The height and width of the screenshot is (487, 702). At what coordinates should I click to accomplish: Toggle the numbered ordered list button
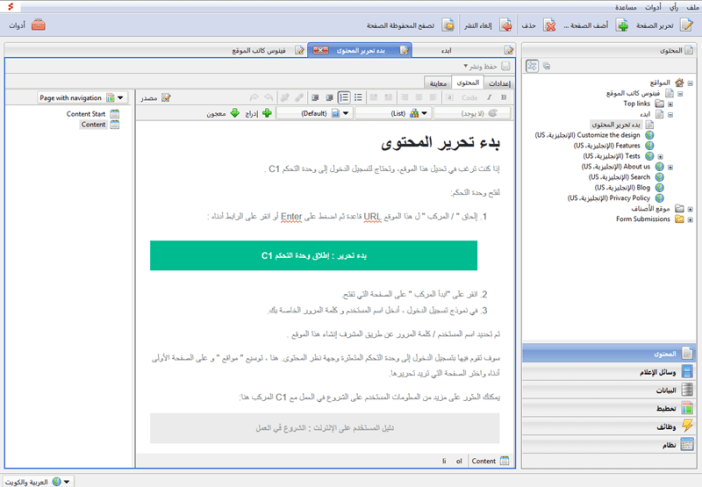pos(344,98)
